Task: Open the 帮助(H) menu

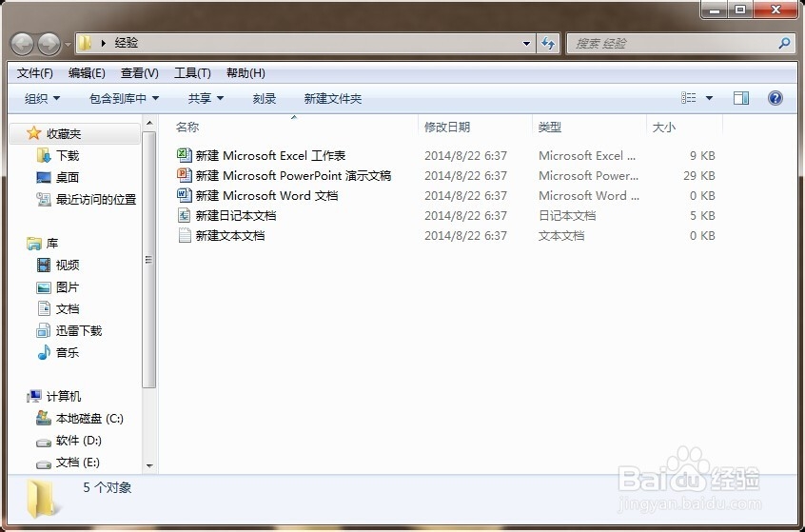Action: [x=245, y=73]
